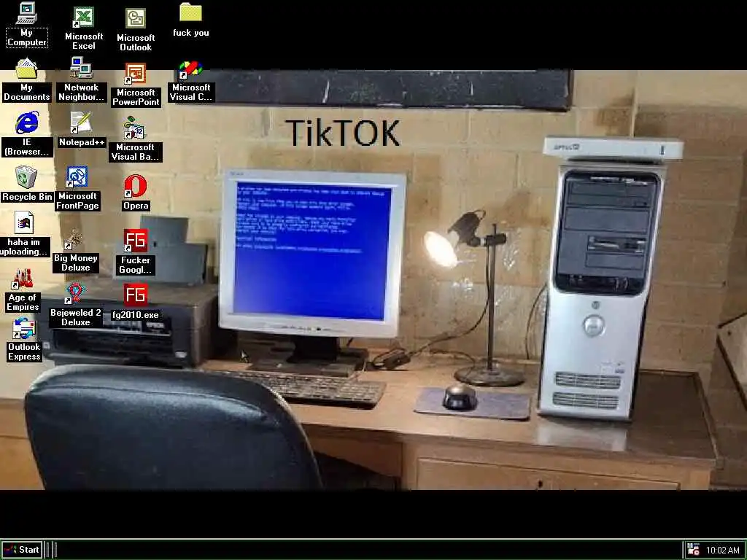The image size is (747, 560).
Task: Select the 'Opera' label text
Action: coord(136,206)
